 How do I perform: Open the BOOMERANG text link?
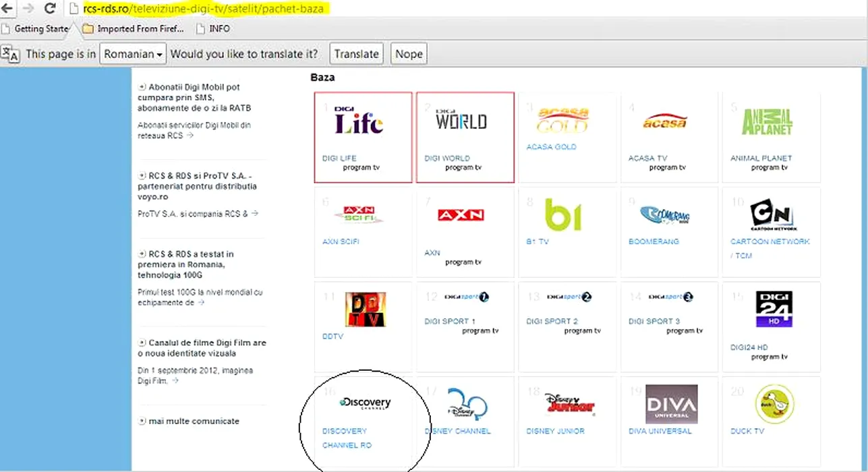tap(654, 241)
